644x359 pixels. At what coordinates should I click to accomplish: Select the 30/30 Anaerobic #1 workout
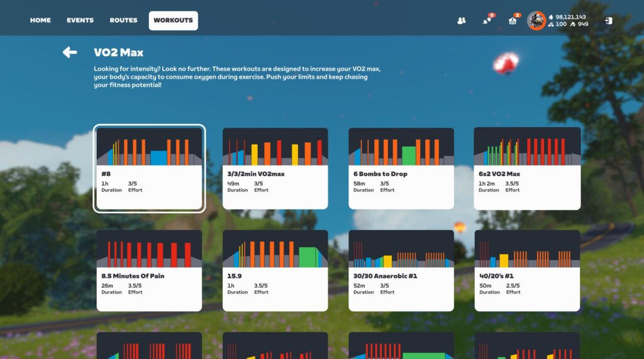[401, 270]
